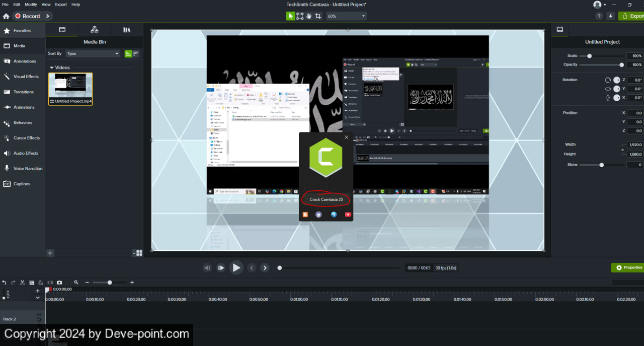Image resolution: width=644 pixels, height=346 pixels.
Task: Open the Media tab in sidebar
Action: click(23, 46)
